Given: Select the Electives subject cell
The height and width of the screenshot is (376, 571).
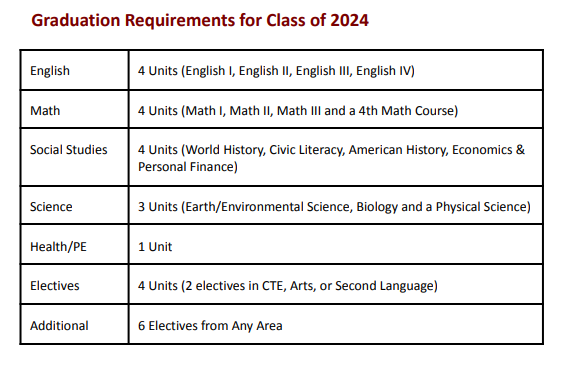Looking at the screenshot, I should point(75,284).
